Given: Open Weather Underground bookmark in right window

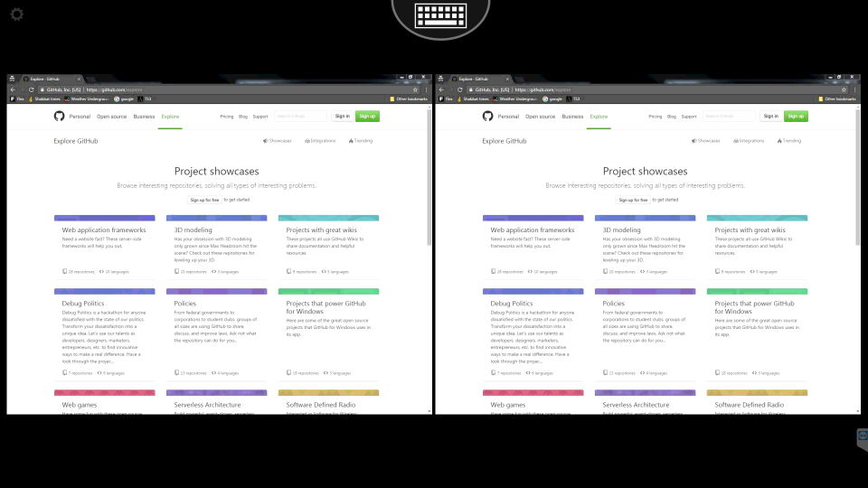Looking at the screenshot, I should (514, 99).
